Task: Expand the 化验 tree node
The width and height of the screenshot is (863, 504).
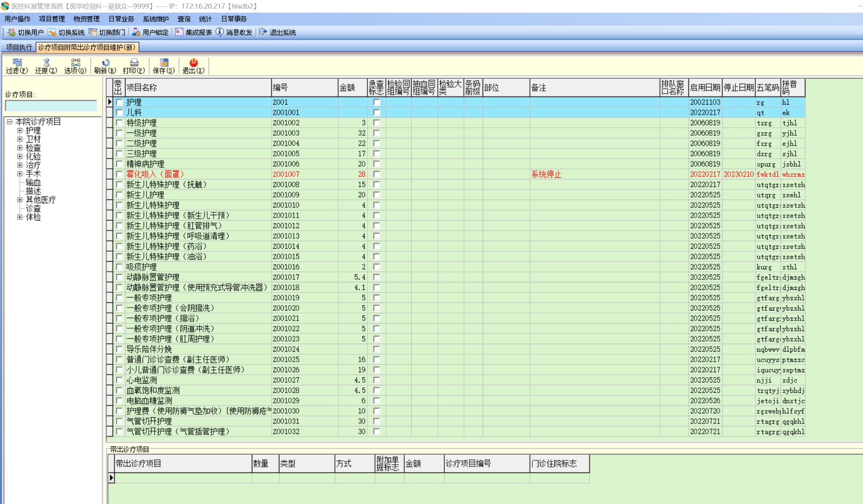Action: pyautogui.click(x=20, y=156)
